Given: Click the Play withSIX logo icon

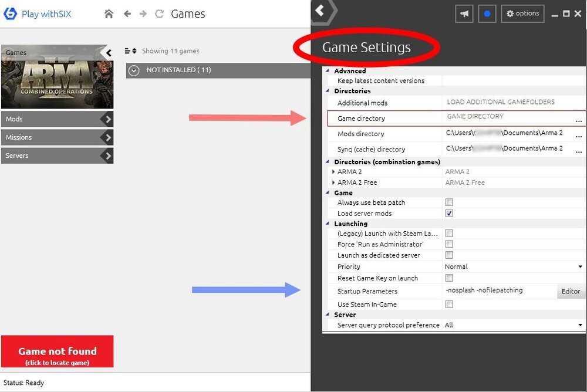Looking at the screenshot, I should pos(10,14).
